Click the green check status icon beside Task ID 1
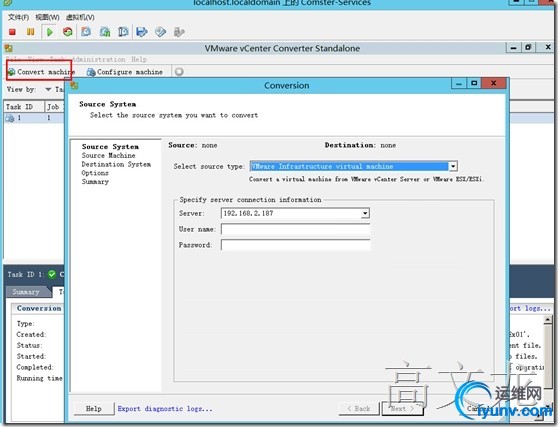Screen dimensions: 558x427 click(x=52, y=274)
